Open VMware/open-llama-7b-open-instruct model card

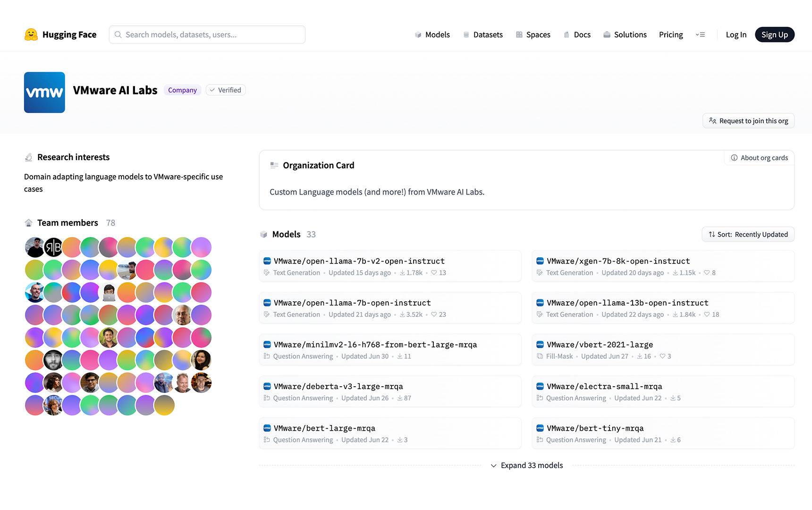[x=390, y=308]
